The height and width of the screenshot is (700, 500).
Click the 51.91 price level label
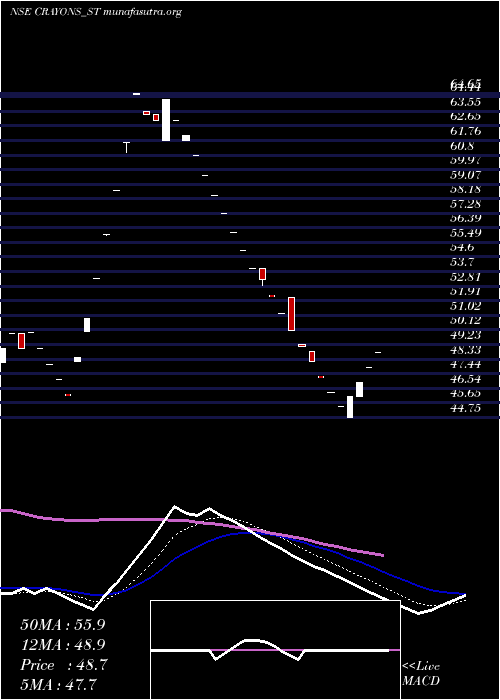466,292
